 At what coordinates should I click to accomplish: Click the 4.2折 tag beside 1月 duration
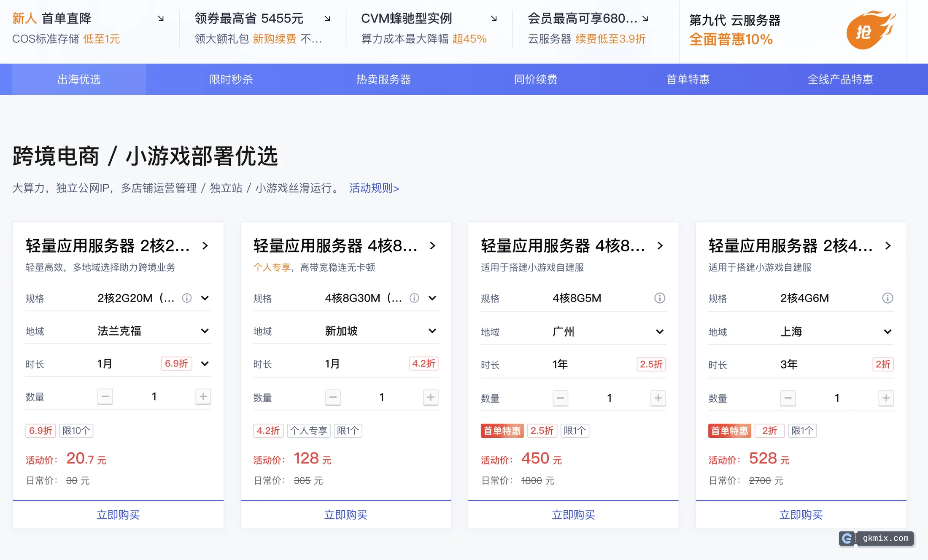(x=424, y=363)
